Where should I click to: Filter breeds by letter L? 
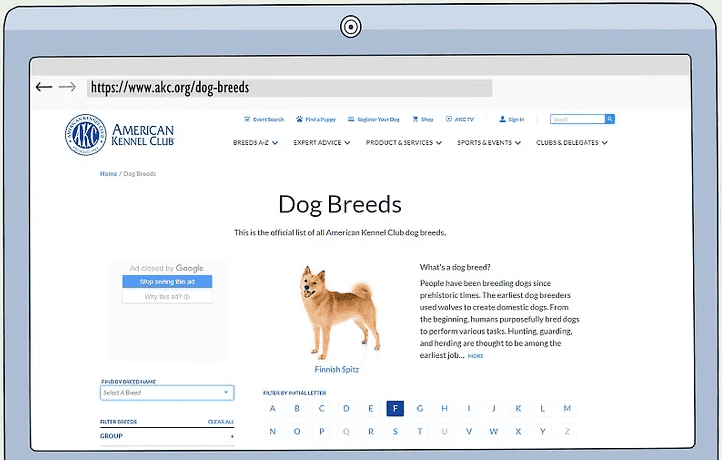[x=542, y=408]
